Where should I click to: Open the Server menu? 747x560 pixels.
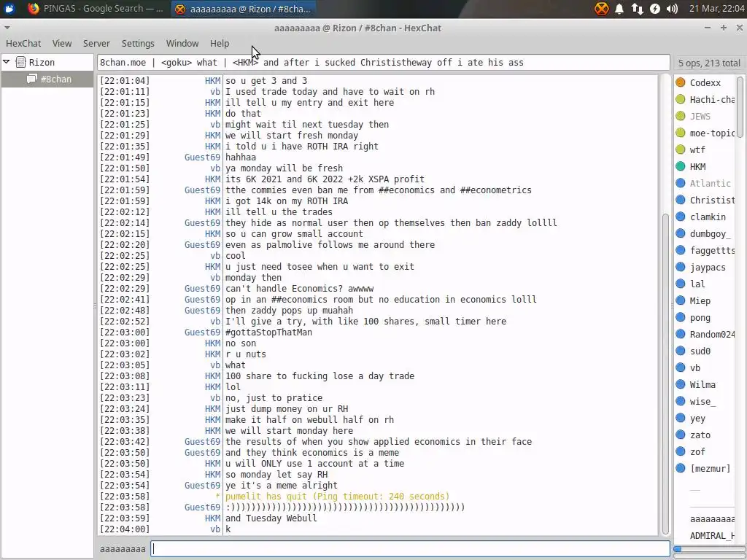tap(96, 43)
